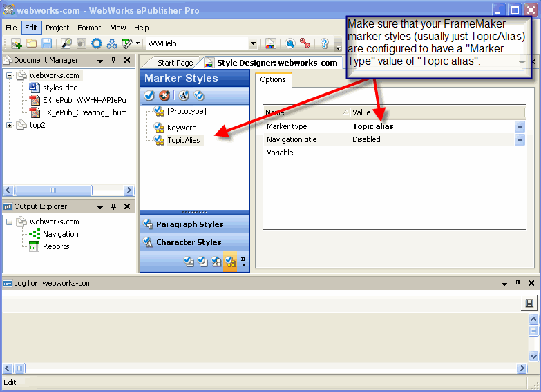Click the magnifier document scan icon
541x392 pixels.
pyautogui.click(x=66, y=43)
